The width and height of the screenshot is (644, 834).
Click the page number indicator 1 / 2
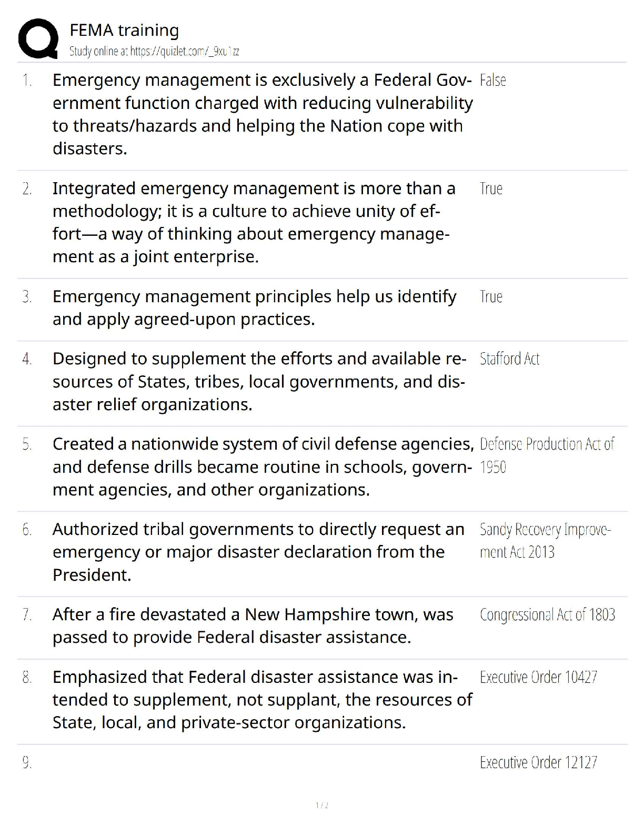click(321, 806)
